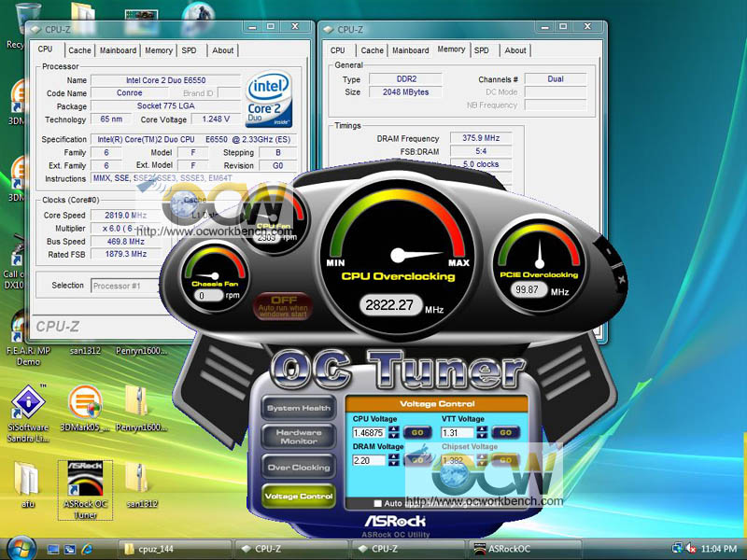
Task: Click the Chassis Fan gauge dial
Action: click(x=215, y=276)
